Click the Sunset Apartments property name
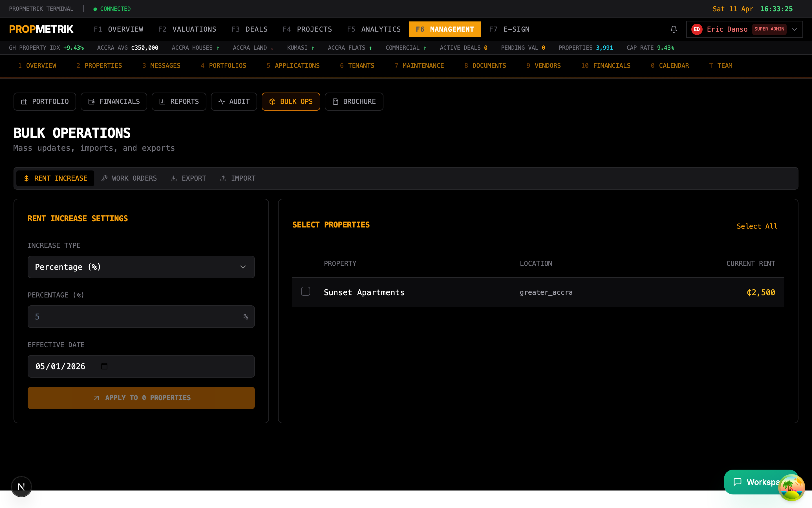The image size is (812, 508). tap(364, 292)
